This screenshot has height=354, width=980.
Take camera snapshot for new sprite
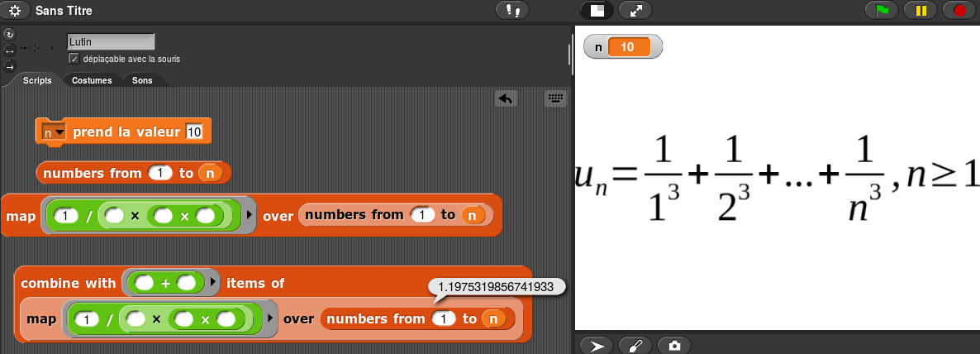click(x=675, y=345)
